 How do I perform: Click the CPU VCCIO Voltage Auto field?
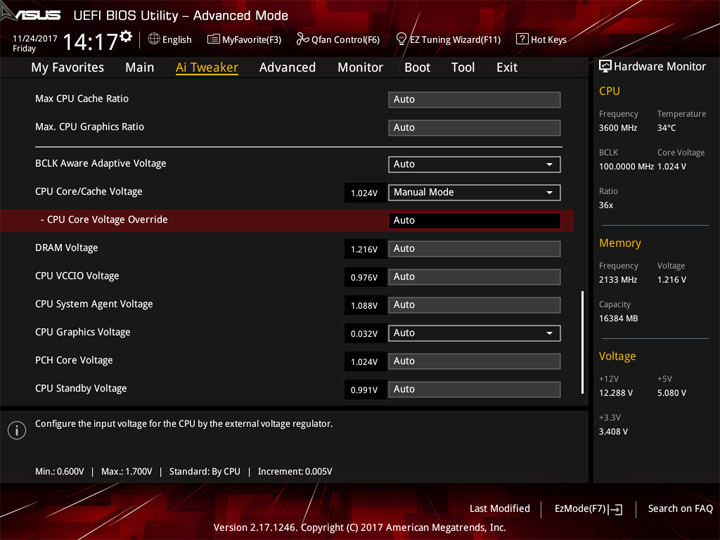(474, 277)
